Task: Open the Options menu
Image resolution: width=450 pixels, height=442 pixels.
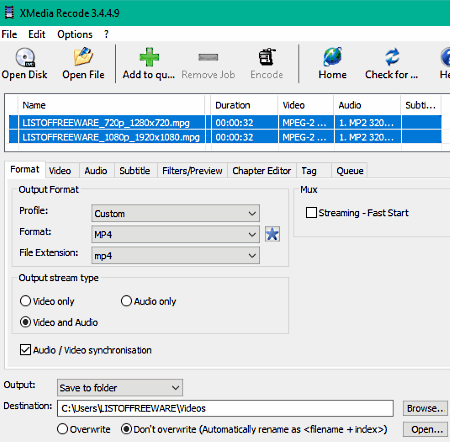Action: click(75, 34)
